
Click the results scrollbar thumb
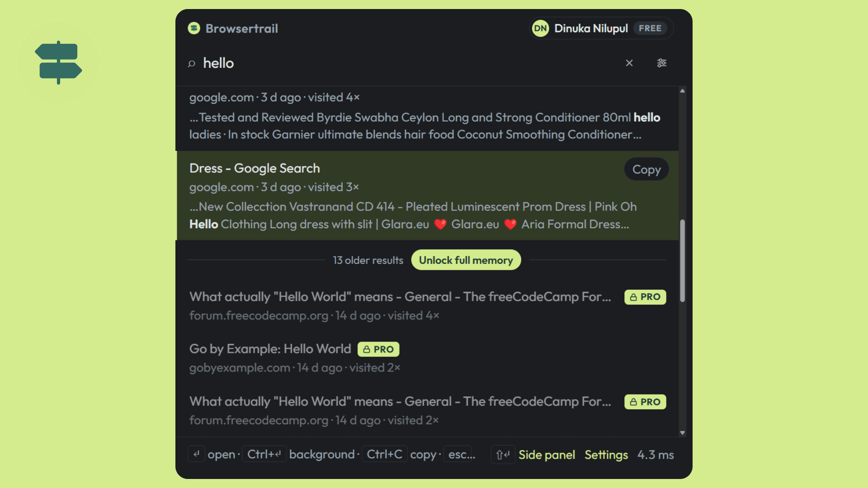[683, 261]
